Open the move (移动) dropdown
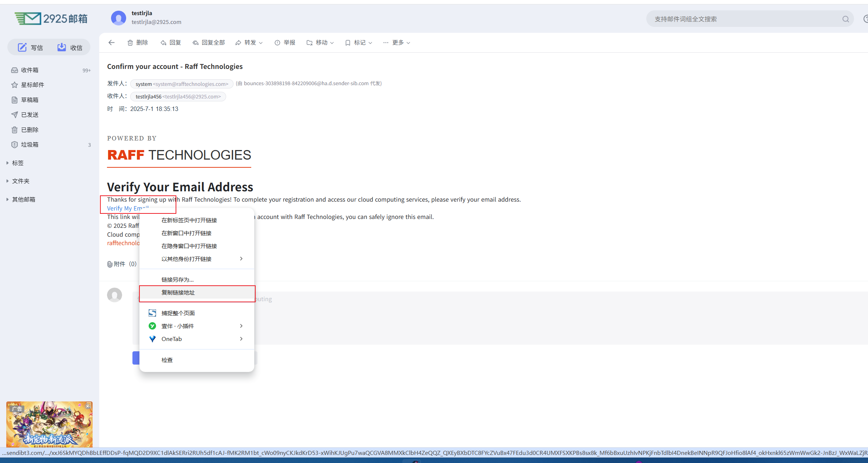 click(320, 43)
